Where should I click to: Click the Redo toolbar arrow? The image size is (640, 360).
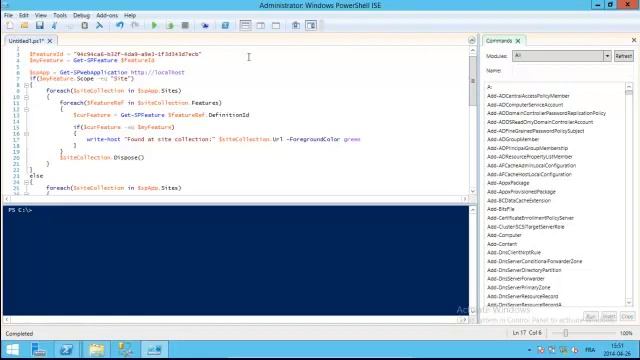pyautogui.click(x=135, y=25)
